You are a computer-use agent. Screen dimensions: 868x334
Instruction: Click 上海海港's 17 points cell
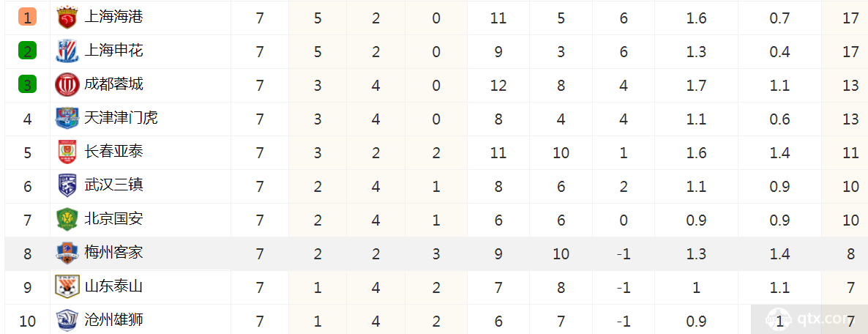tap(850, 18)
